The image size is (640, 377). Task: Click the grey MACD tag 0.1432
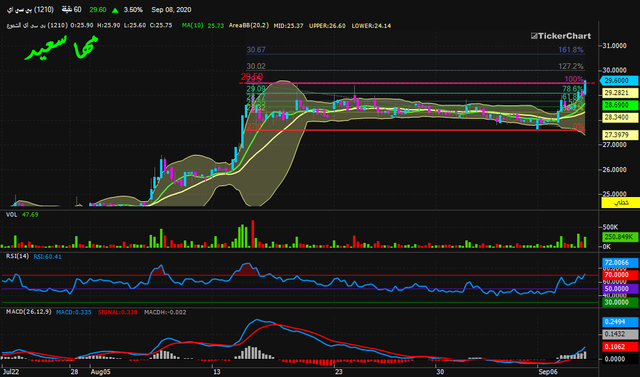(620, 334)
